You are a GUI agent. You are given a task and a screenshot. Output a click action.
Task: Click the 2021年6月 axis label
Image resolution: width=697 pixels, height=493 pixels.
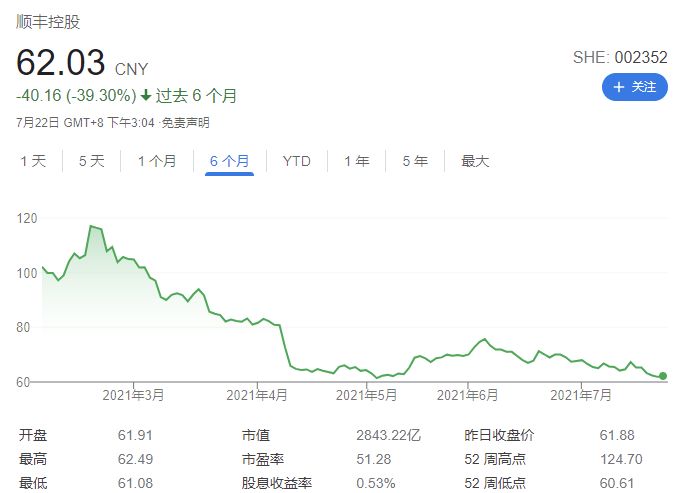pyautogui.click(x=467, y=395)
